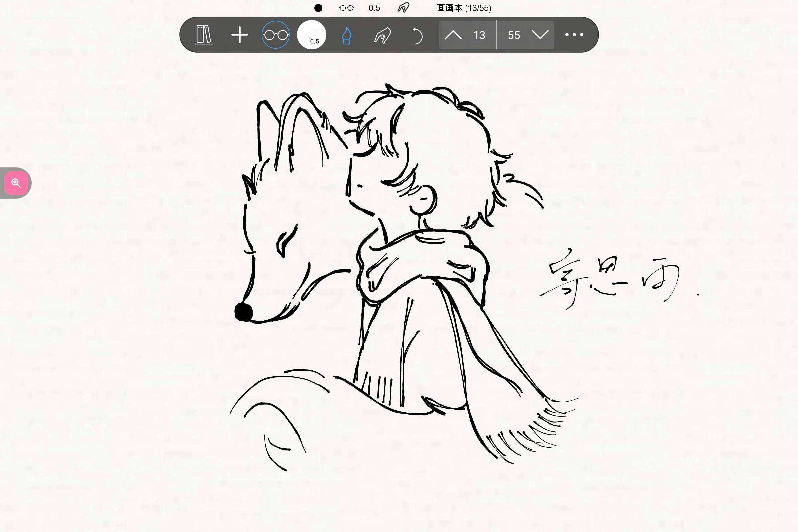Open the notebook library bookshelf icon

tap(204, 35)
